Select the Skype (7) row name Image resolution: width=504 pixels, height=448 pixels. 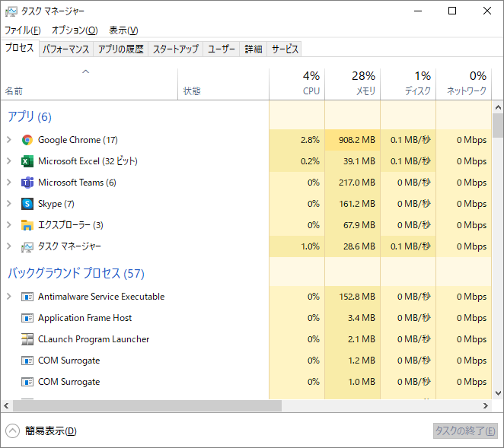click(56, 204)
